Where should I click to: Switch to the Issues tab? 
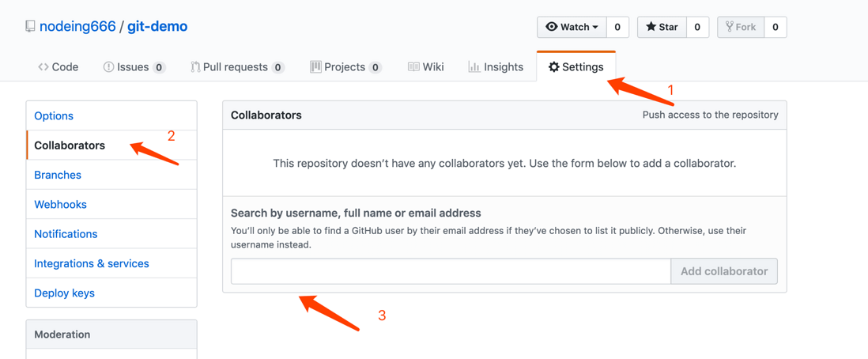[134, 67]
